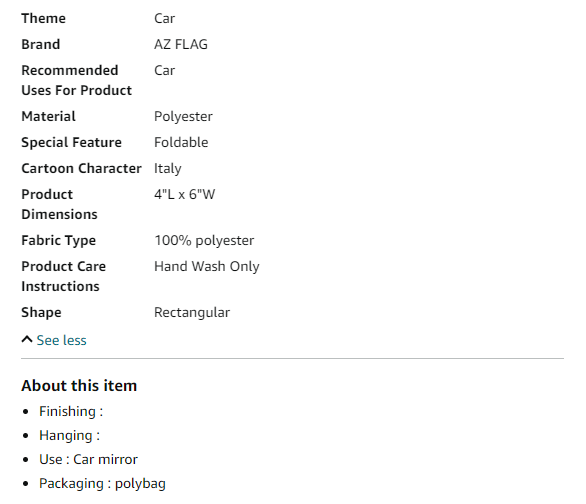Click the Cartoon Character label
586x504 pixels.
tap(81, 168)
